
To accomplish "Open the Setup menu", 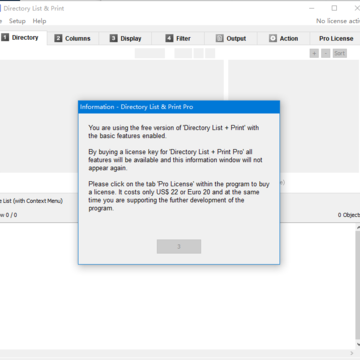I will click(x=17, y=21).
